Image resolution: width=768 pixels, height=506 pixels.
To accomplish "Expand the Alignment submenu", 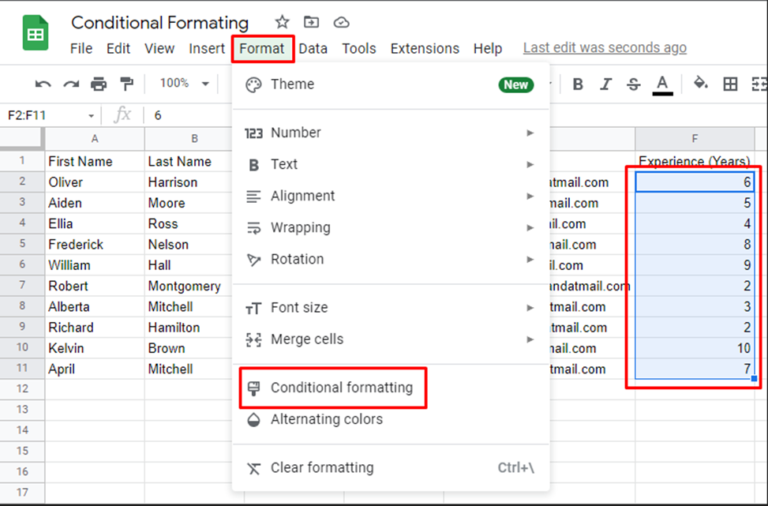I will coord(391,196).
